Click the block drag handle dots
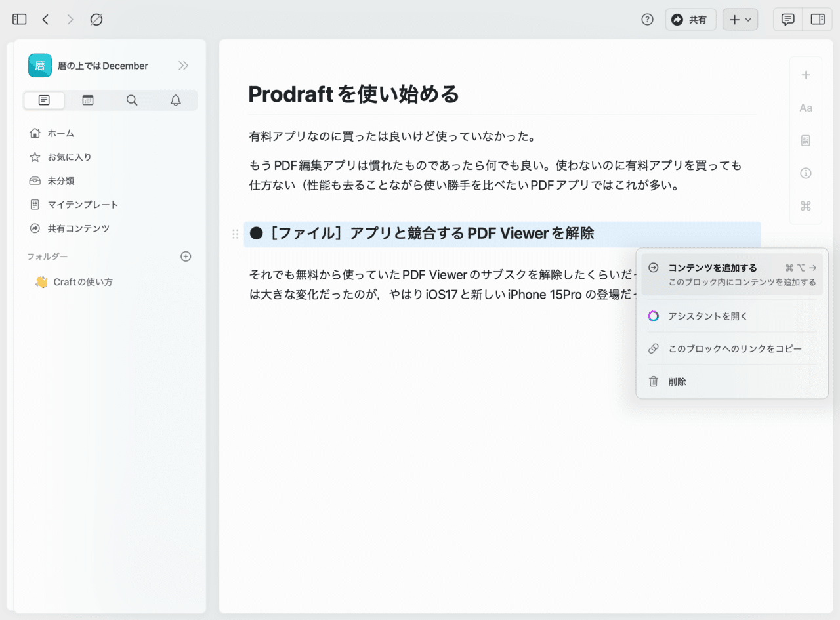 [236, 234]
